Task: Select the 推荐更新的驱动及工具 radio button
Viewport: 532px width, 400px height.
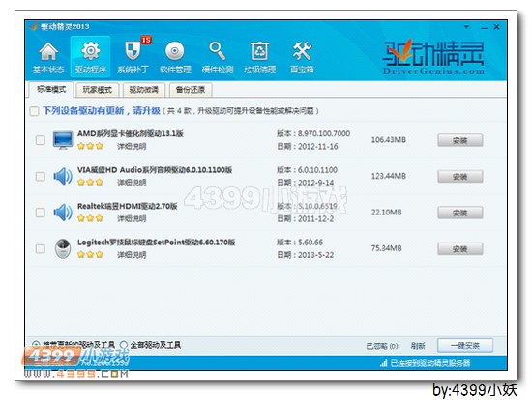Action: click(36, 345)
